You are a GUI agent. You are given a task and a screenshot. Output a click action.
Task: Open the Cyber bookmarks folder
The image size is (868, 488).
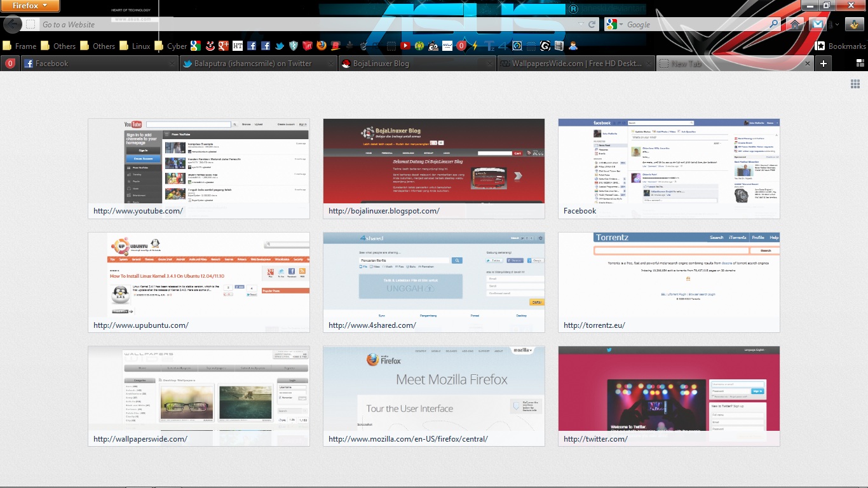[171, 46]
